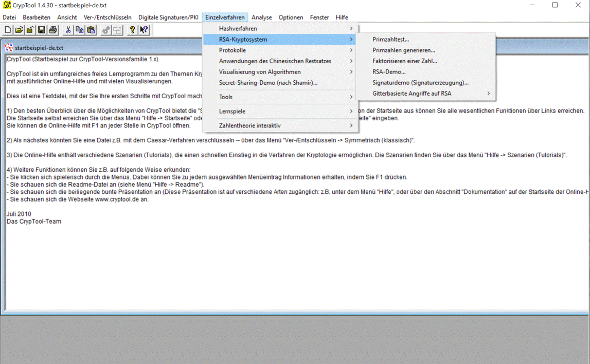Viewport: 590px width, 364px height.
Task: Open the Hilfe menu
Action: point(342,17)
